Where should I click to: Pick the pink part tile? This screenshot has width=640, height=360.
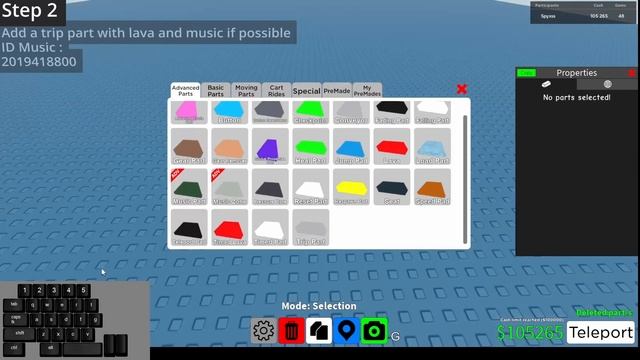point(189,112)
